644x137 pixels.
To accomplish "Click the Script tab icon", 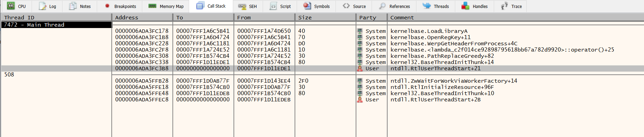I will pyautogui.click(x=273, y=6).
